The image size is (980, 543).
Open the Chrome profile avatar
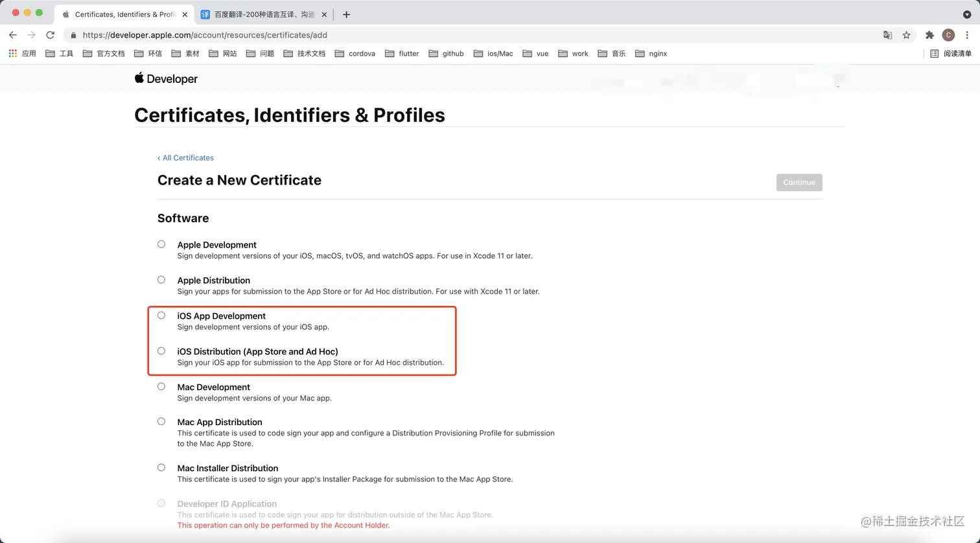click(948, 35)
